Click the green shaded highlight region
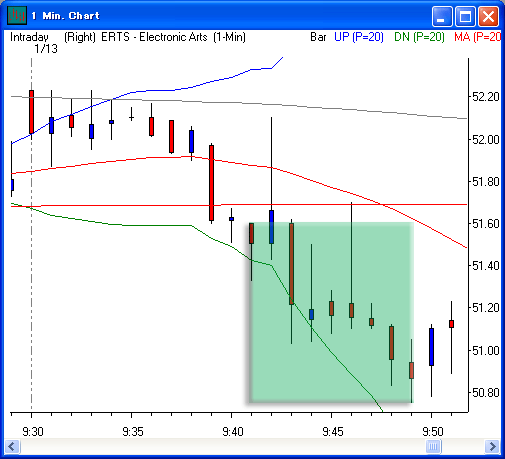505x459 pixels. pos(331,313)
